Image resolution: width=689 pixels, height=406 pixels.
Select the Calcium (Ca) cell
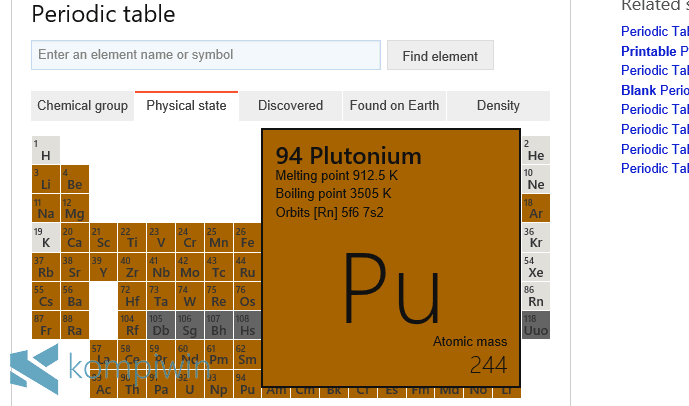click(x=75, y=237)
